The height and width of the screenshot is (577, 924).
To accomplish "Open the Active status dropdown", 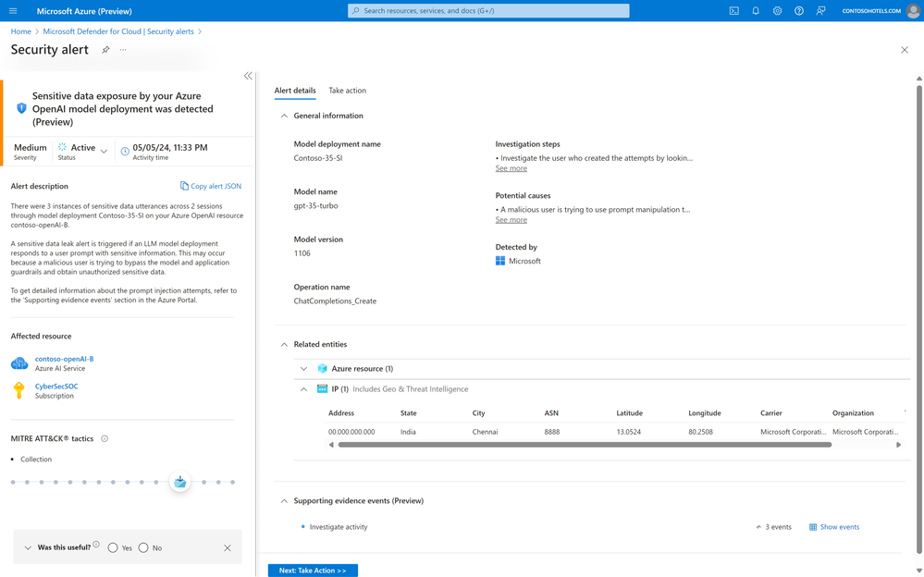I will (104, 152).
